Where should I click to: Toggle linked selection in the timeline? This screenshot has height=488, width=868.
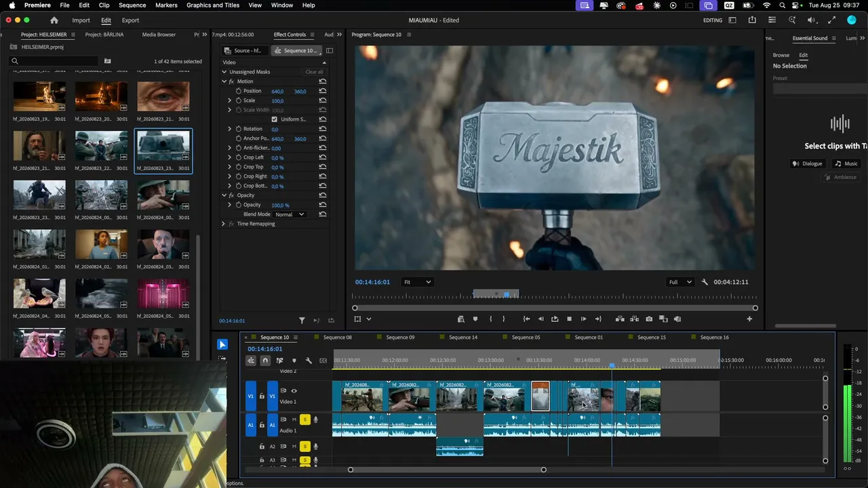279,361
